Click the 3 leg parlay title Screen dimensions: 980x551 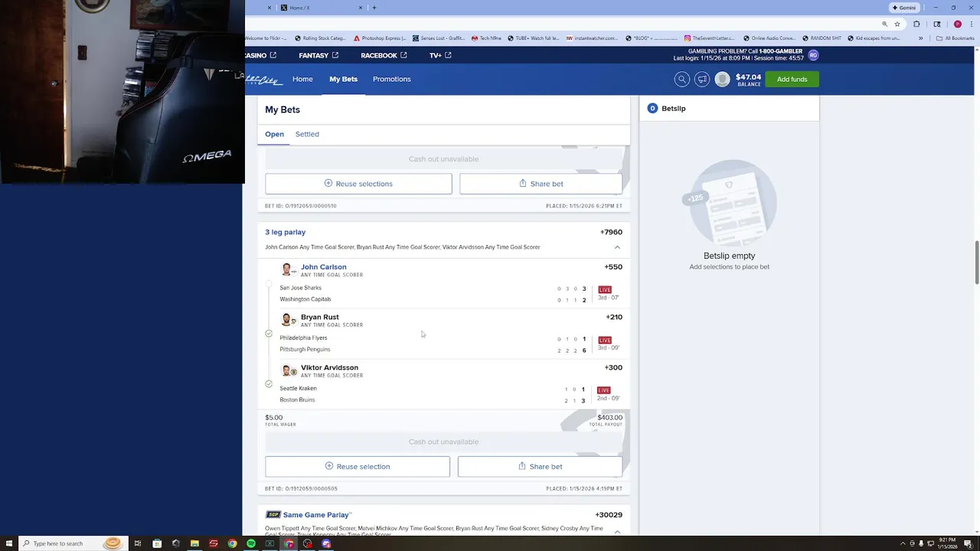tap(285, 232)
